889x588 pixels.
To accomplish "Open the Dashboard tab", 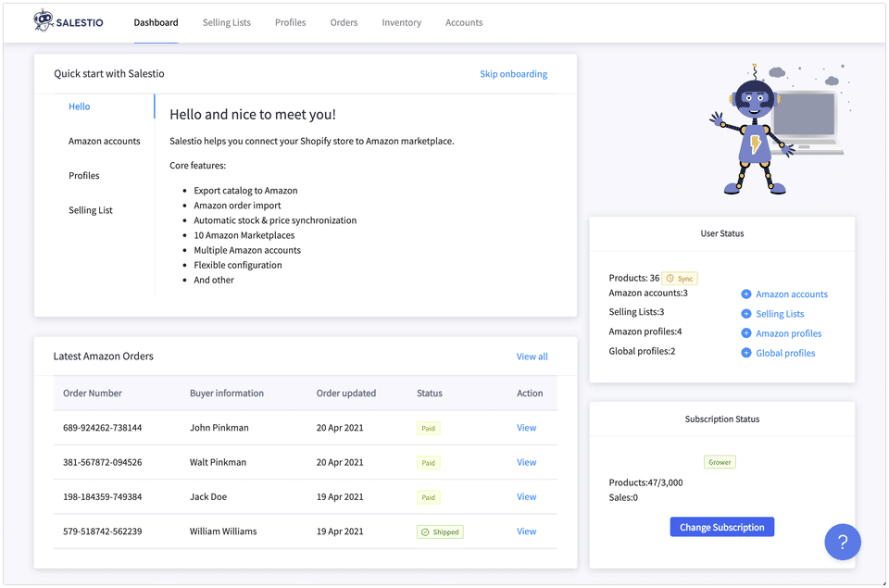I will [x=156, y=22].
